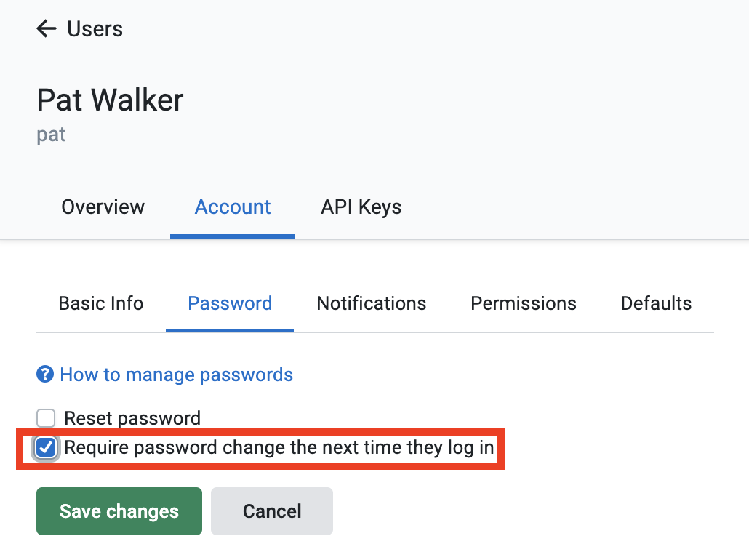Switch to the Basic Info tab
Screen dimensions: 749x560
click(x=100, y=303)
